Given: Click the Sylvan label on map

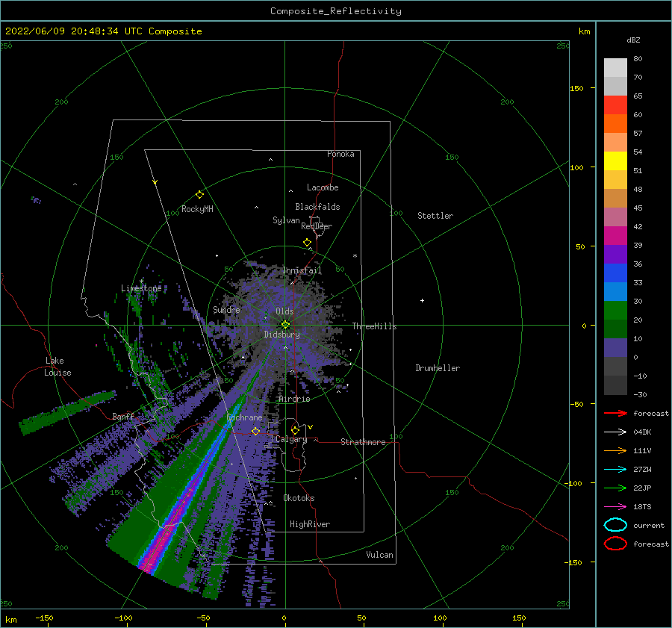Looking at the screenshot, I should click(286, 220).
